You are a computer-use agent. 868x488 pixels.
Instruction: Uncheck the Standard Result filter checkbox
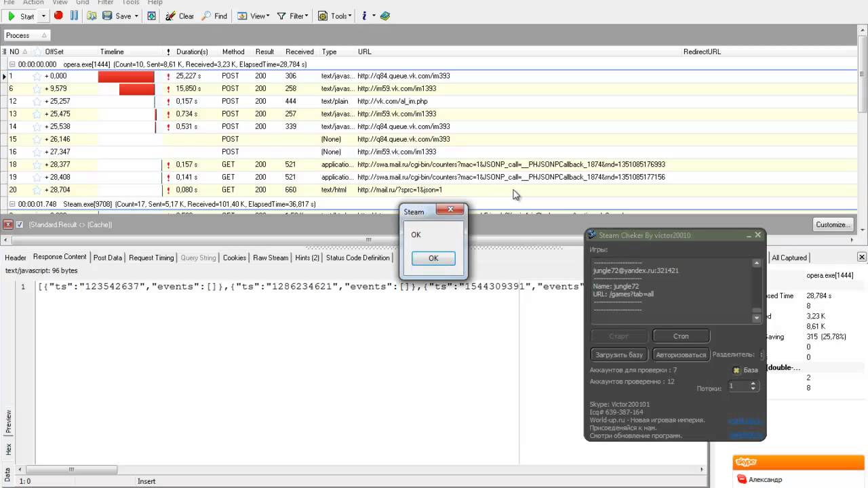[x=20, y=224]
